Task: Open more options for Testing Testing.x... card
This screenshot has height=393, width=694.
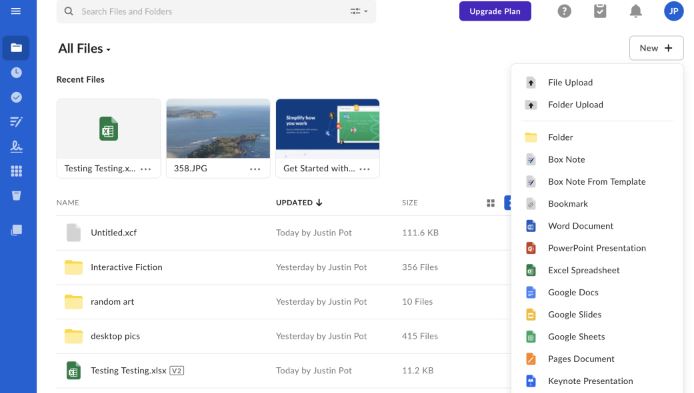Action: 146,169
